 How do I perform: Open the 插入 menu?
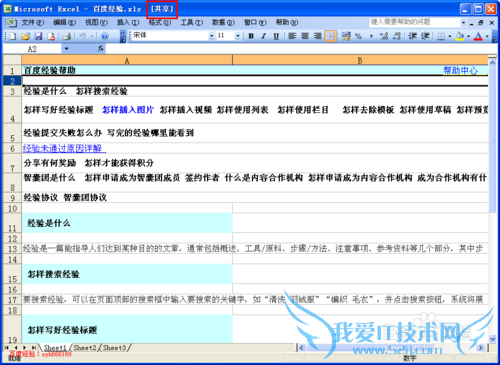[x=128, y=23]
